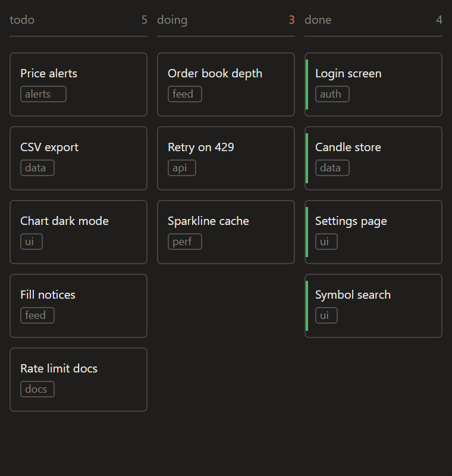The height and width of the screenshot is (476, 452).
Task: Open the Retry on 429 card
Action: (226, 158)
